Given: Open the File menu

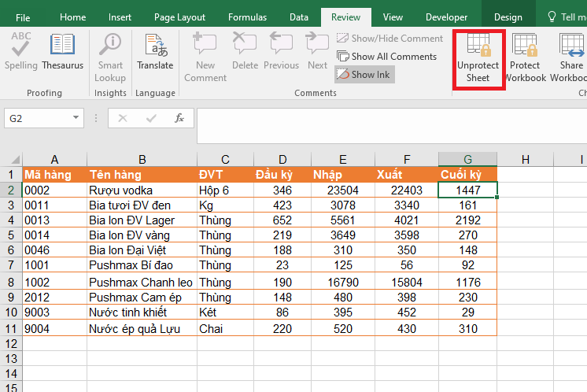Looking at the screenshot, I should pos(24,17).
